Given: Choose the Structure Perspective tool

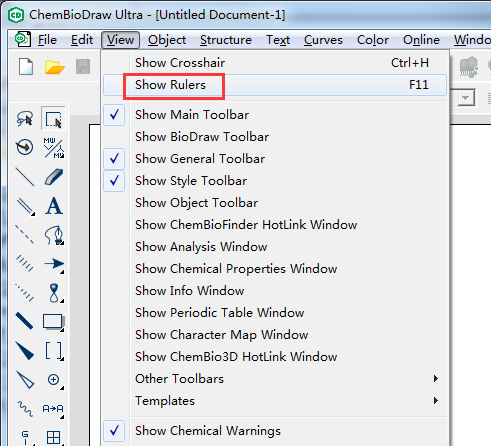Looking at the screenshot, I should (x=25, y=147).
